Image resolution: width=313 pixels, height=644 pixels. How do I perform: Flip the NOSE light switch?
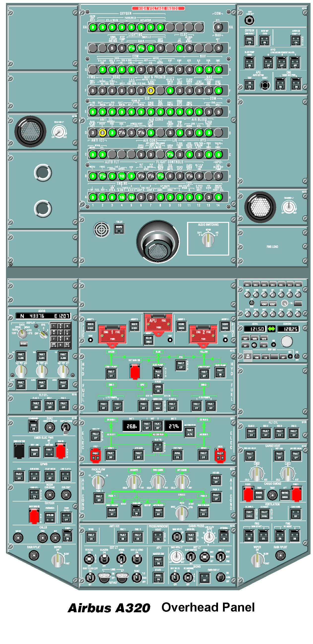point(137,578)
